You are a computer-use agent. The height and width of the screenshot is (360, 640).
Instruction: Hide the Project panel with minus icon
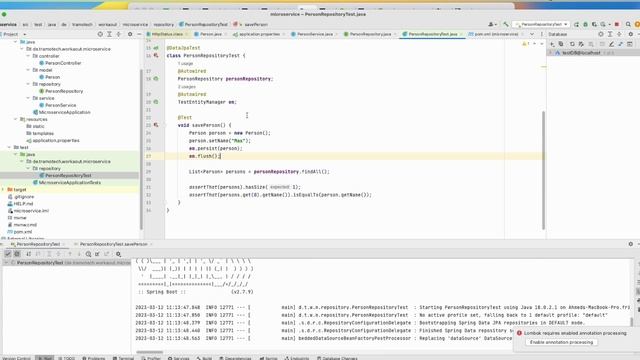pos(139,34)
